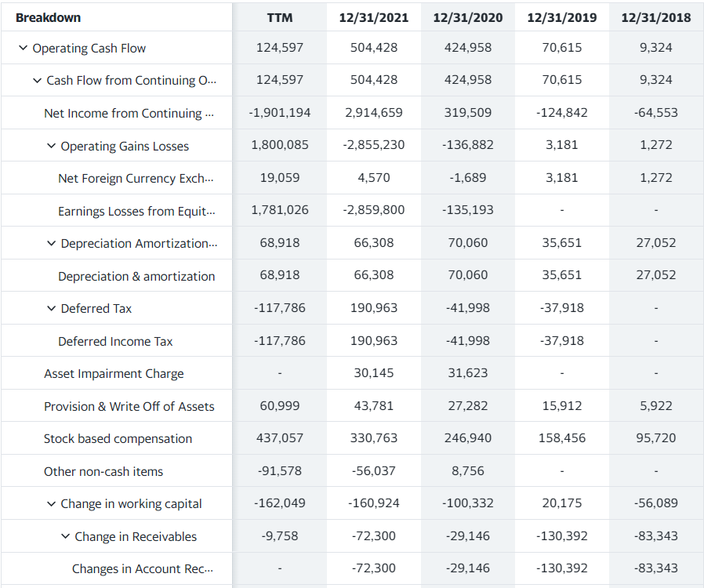Select the 12/31/2021 column header
The image size is (704, 588).
point(373,16)
